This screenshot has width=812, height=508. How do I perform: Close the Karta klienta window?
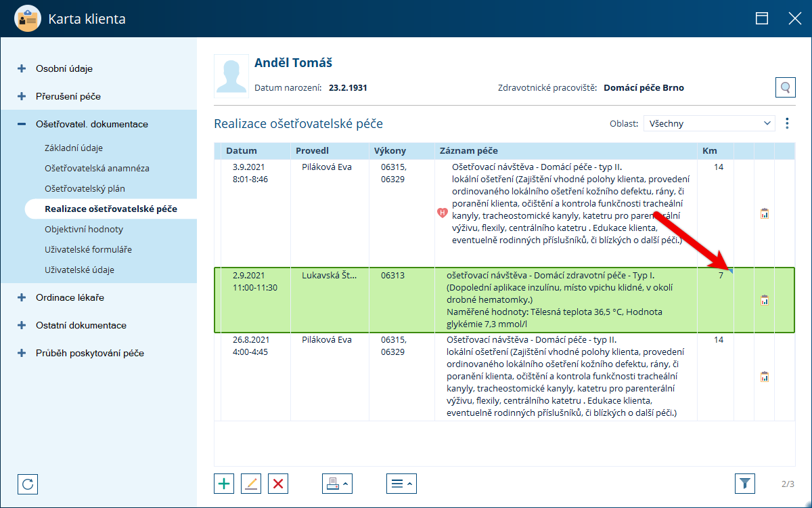tap(795, 19)
